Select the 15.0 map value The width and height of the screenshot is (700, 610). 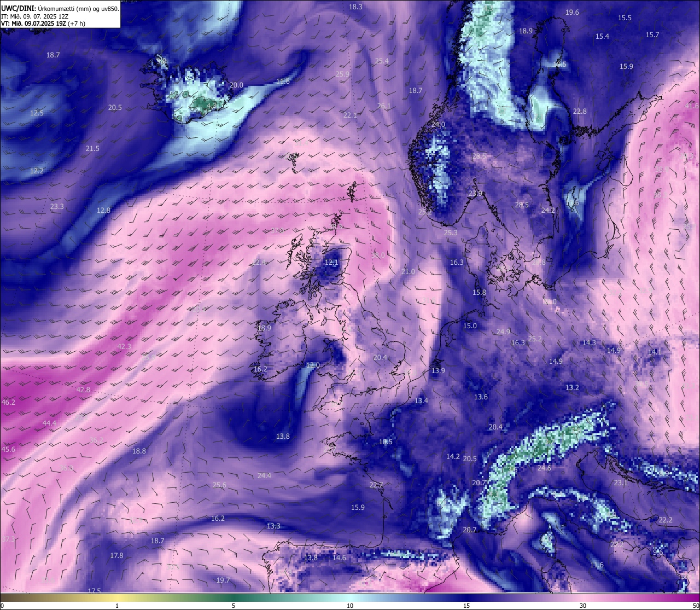470,326
